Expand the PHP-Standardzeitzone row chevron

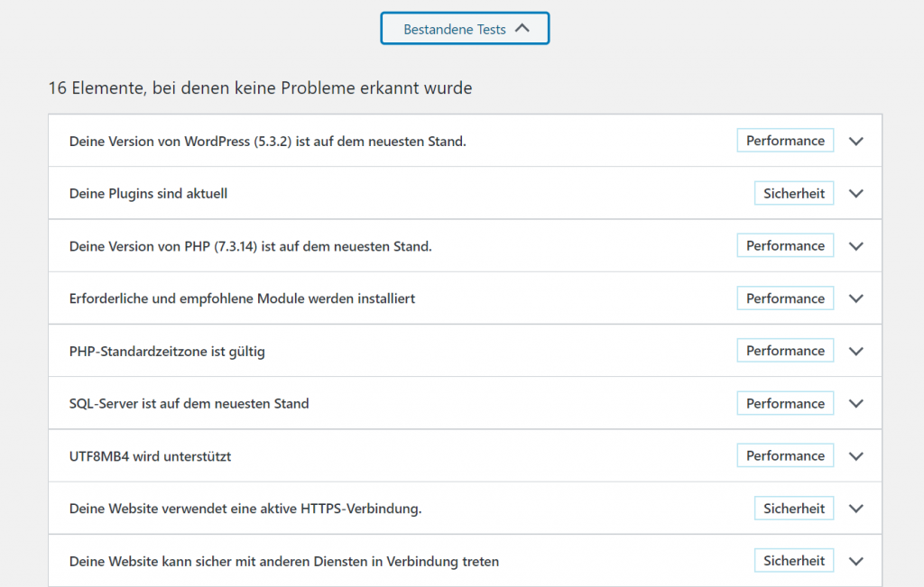pyautogui.click(x=856, y=352)
